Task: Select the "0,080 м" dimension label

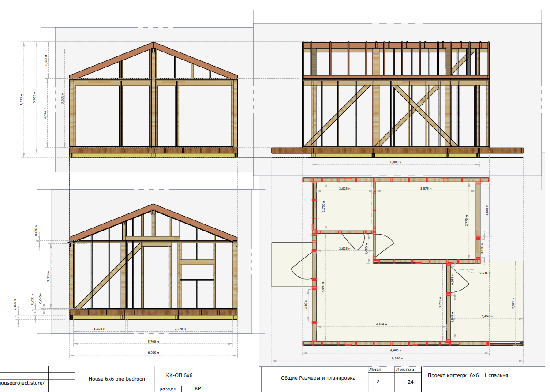Action: coord(36,231)
